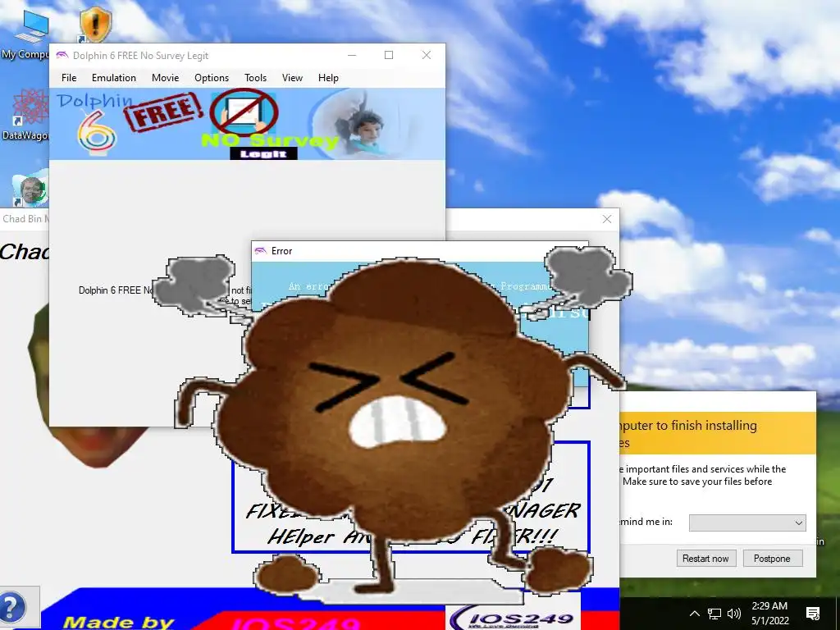
Task: Click the Error dialog dolphin icon
Action: pyautogui.click(x=260, y=251)
